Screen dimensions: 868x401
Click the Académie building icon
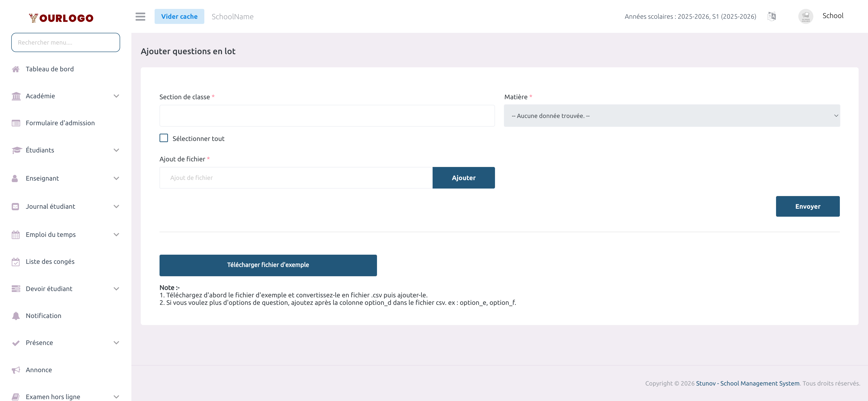point(16,96)
